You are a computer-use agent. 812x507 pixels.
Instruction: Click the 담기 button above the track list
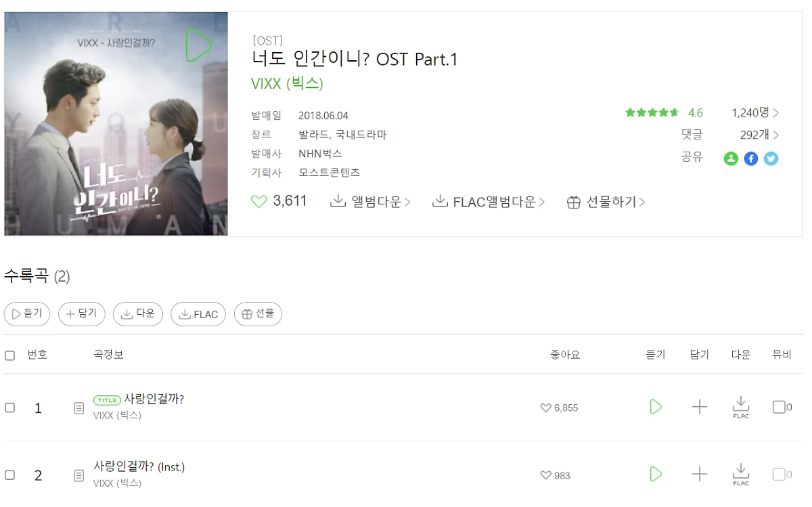coord(82,314)
